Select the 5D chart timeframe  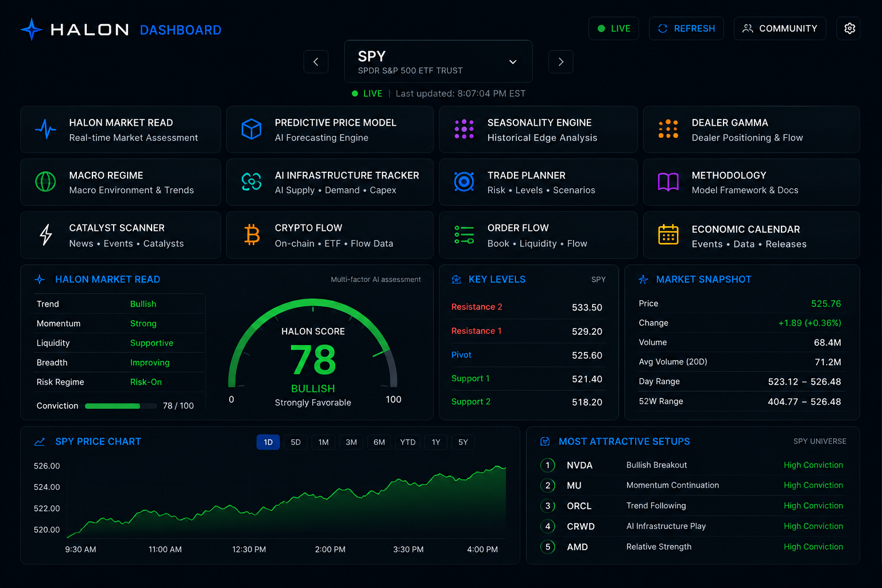tap(296, 442)
